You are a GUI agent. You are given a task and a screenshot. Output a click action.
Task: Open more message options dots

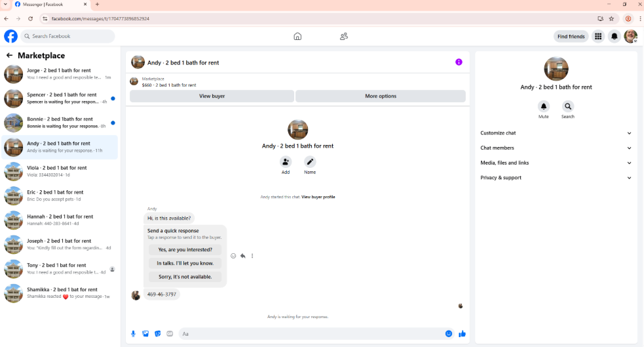[x=252, y=256]
